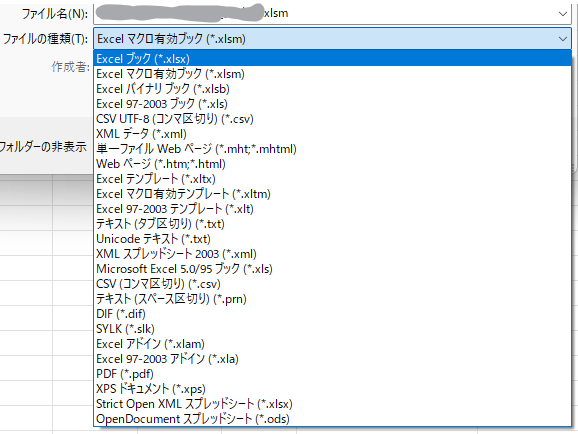Select OpenDocument スプレッドシート (*.ods)
The image size is (578, 434).
[332, 419]
